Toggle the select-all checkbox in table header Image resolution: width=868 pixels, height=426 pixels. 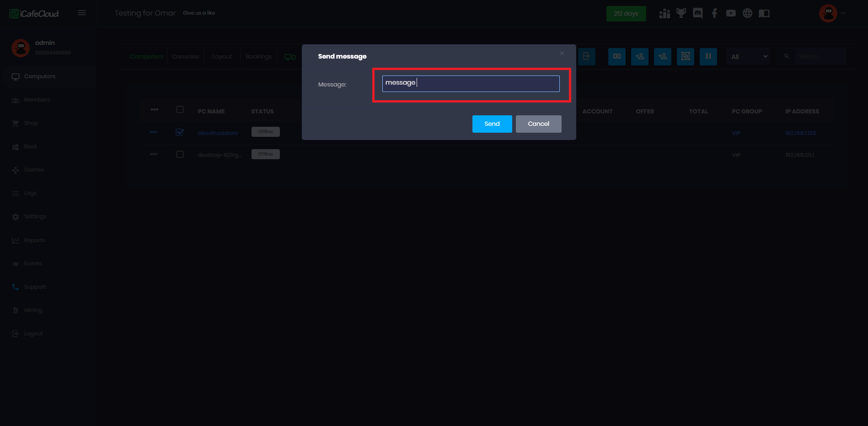pos(180,109)
